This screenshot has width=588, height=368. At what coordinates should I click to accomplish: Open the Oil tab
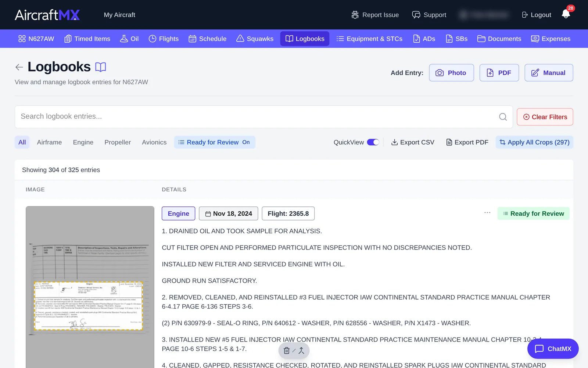(x=129, y=39)
